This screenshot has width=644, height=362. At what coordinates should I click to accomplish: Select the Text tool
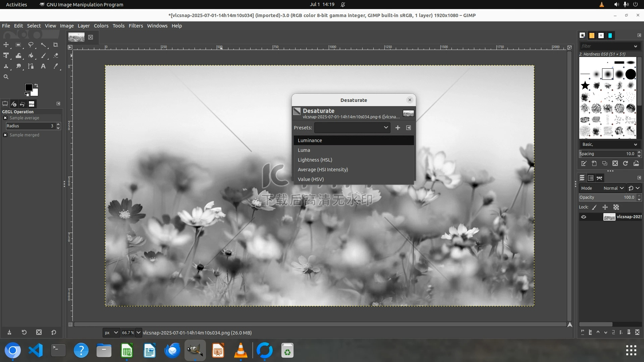coord(43,66)
